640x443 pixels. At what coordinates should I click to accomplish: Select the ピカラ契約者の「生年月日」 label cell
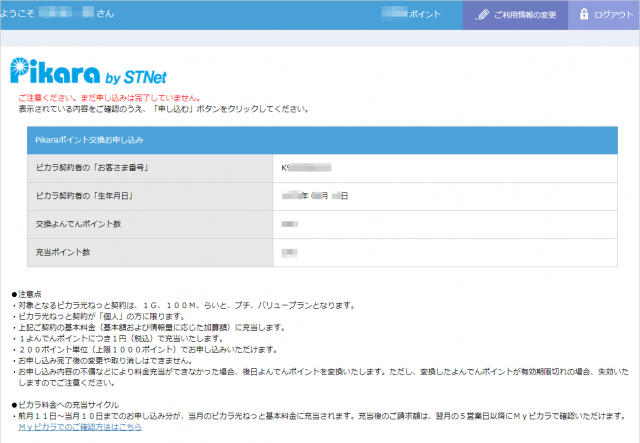pos(150,196)
